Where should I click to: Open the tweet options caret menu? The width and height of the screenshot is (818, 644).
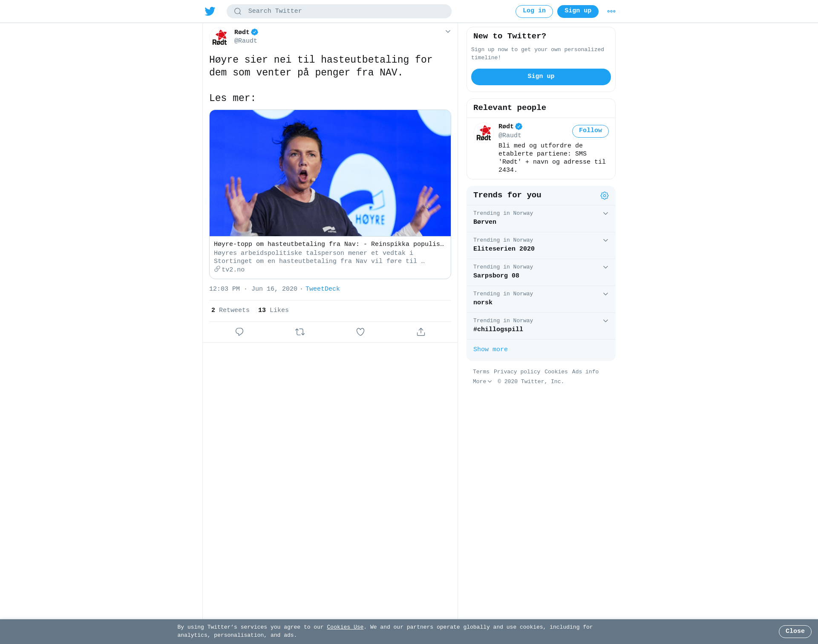coord(448,32)
